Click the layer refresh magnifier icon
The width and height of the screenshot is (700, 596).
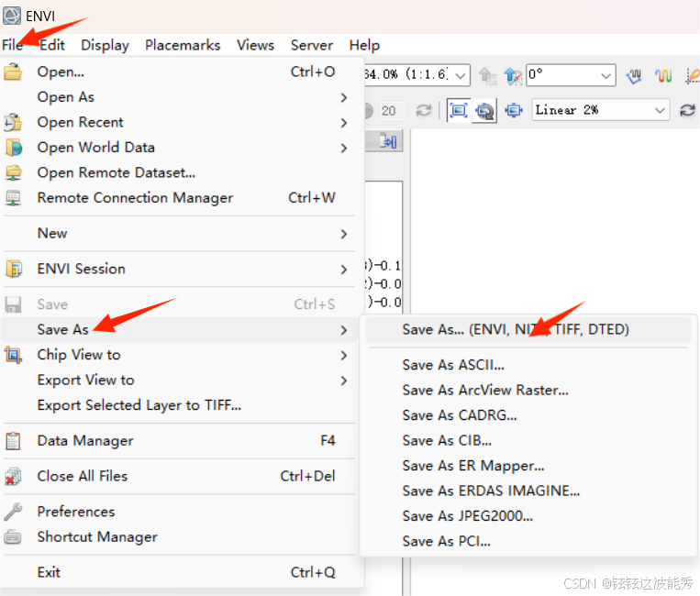click(484, 111)
